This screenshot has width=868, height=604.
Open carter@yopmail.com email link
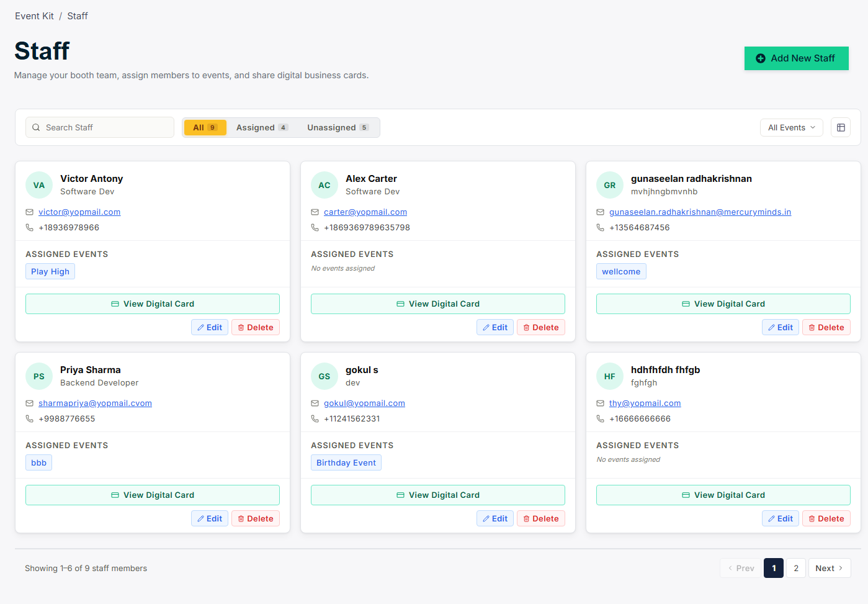[x=365, y=212]
